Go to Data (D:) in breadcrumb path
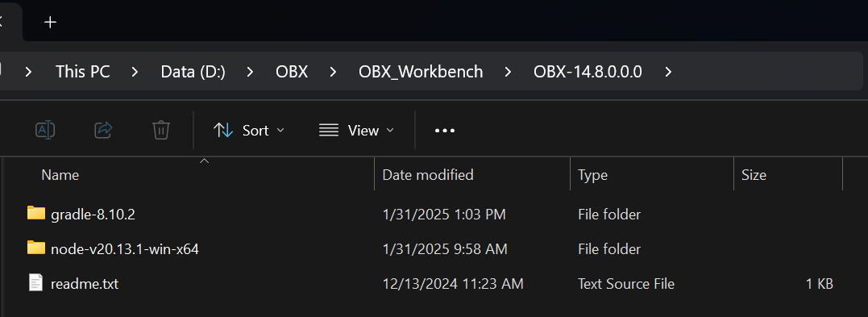 pos(193,72)
